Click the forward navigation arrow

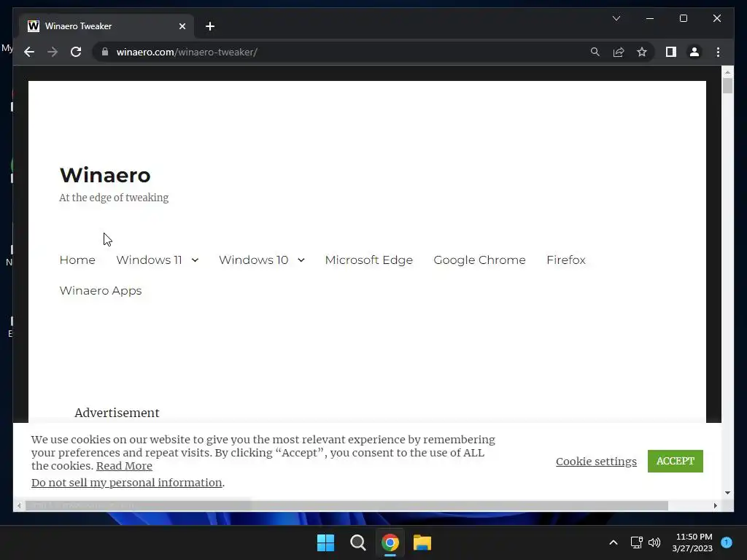[x=53, y=52]
